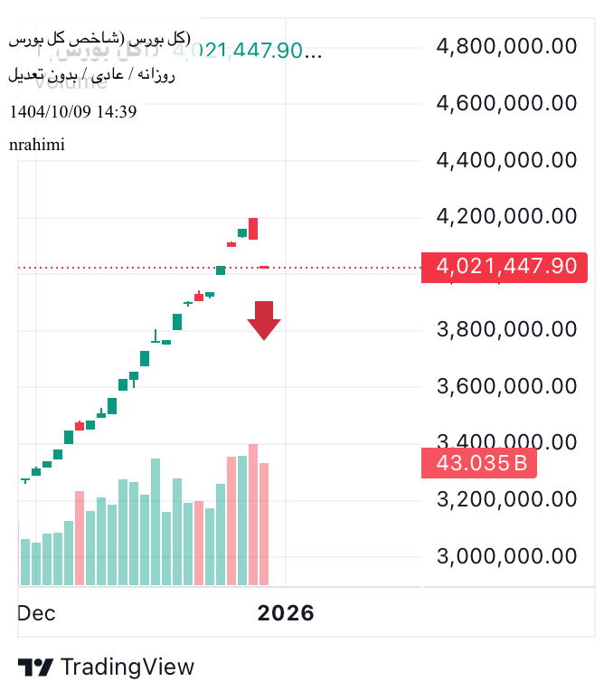613x700 pixels.
Task: Click the 4,800,000.00 price axis label
Action: [506, 46]
